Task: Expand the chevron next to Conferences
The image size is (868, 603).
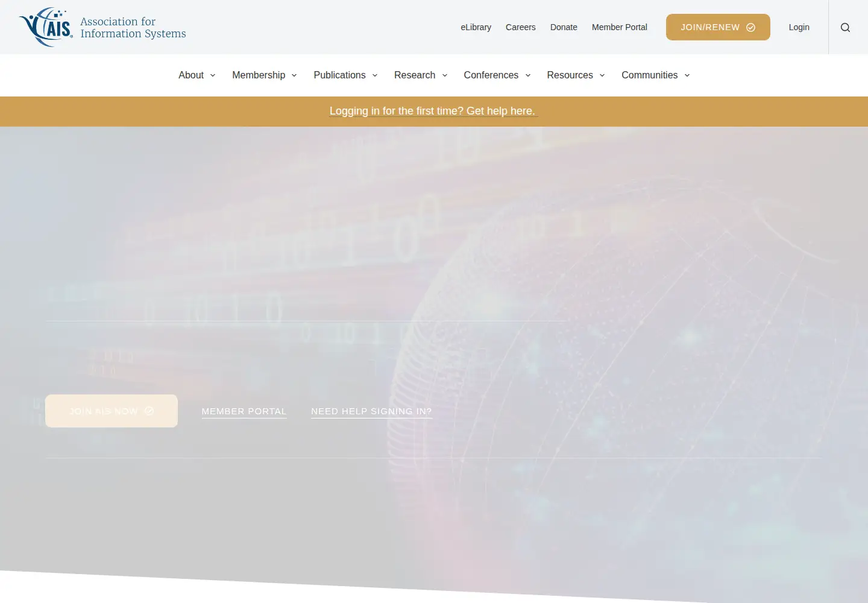Action: coord(528,75)
